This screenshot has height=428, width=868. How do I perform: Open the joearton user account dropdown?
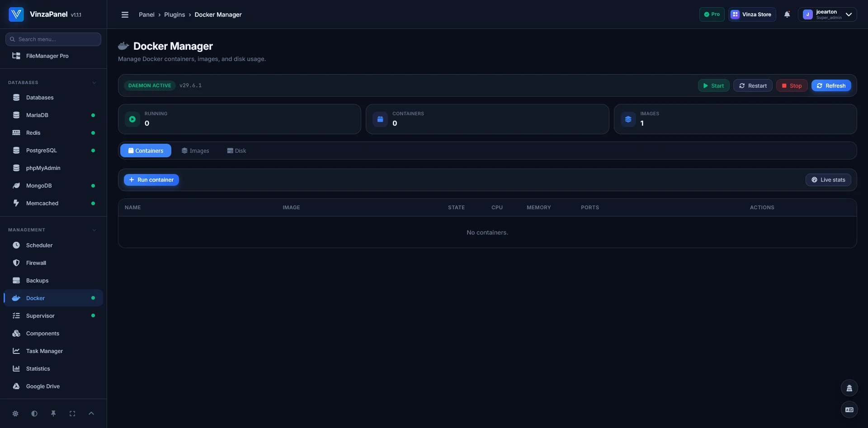pyautogui.click(x=827, y=14)
